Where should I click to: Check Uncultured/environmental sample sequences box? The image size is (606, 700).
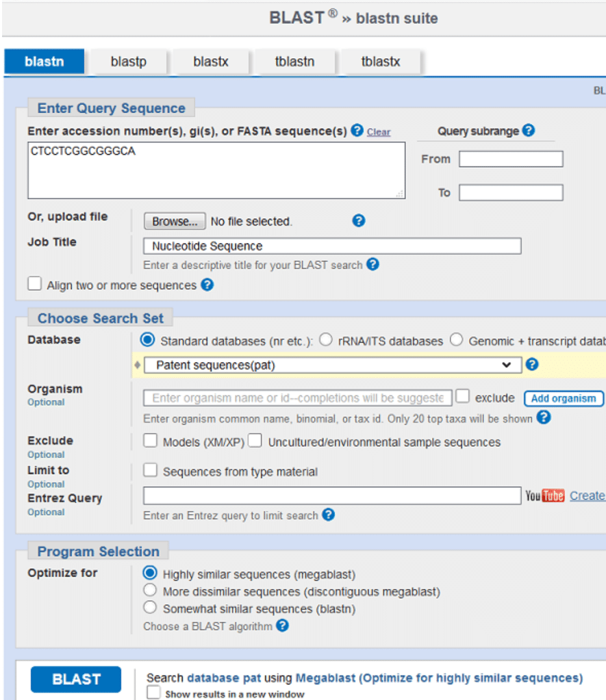pyautogui.click(x=255, y=440)
